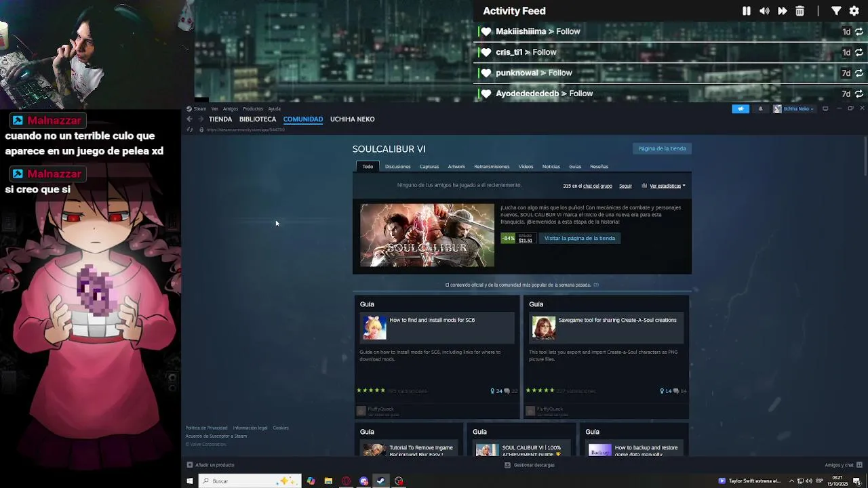Open the Ayuda menu
The width and height of the screenshot is (868, 488).
pyautogui.click(x=274, y=108)
